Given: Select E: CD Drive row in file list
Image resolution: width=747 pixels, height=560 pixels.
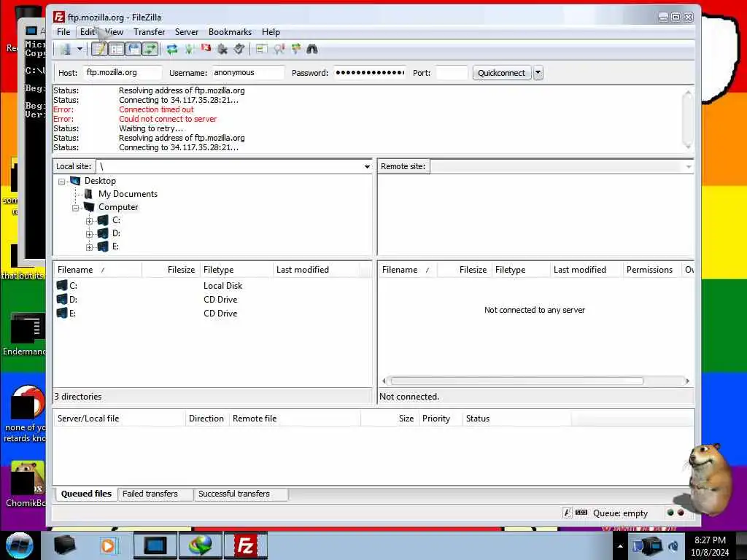Looking at the screenshot, I should 212,314.
